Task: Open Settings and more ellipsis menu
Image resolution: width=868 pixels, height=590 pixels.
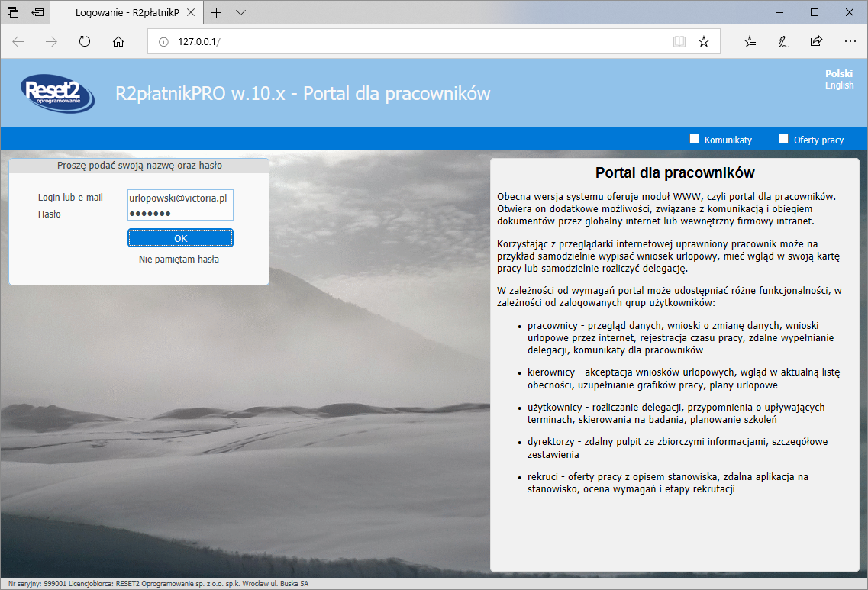Action: [850, 41]
